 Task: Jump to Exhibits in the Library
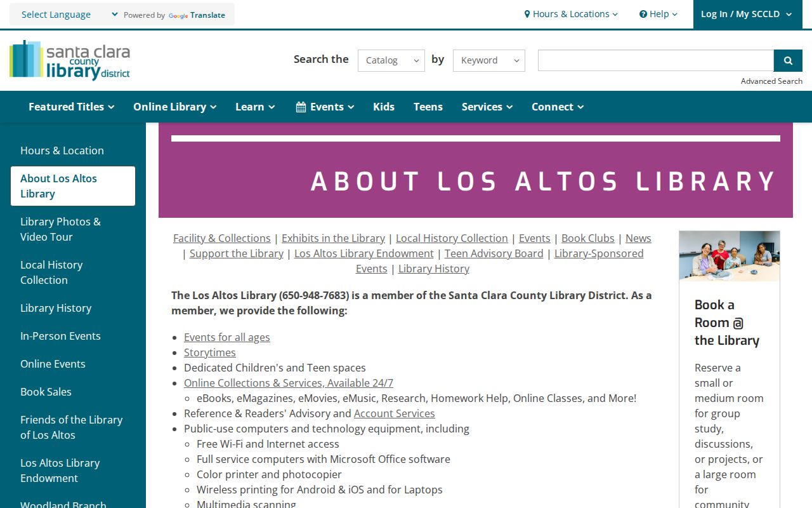pos(333,238)
